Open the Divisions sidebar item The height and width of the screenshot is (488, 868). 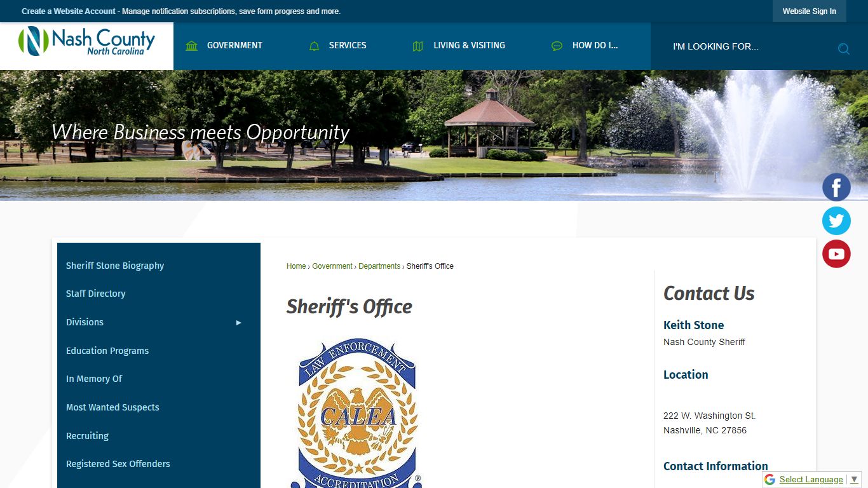pyautogui.click(x=85, y=322)
